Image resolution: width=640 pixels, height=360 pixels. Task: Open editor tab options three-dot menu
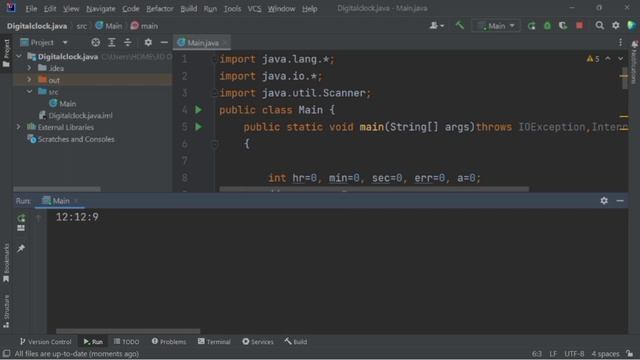(620, 42)
